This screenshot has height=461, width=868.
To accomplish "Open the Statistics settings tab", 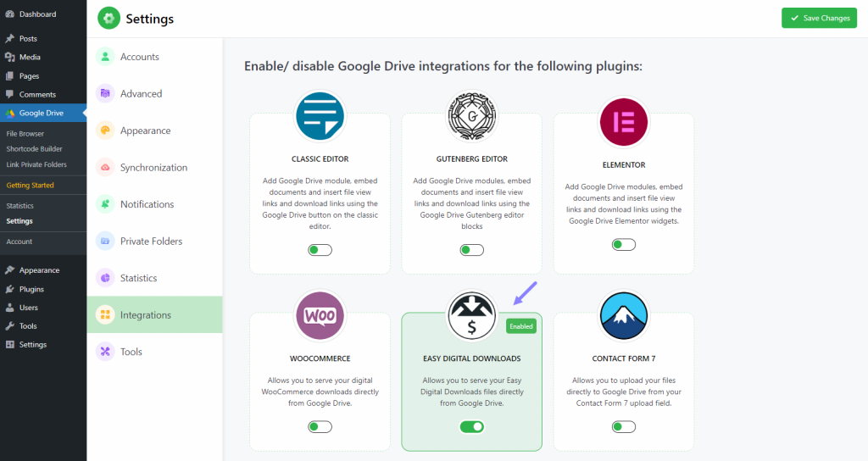I will tap(154, 278).
